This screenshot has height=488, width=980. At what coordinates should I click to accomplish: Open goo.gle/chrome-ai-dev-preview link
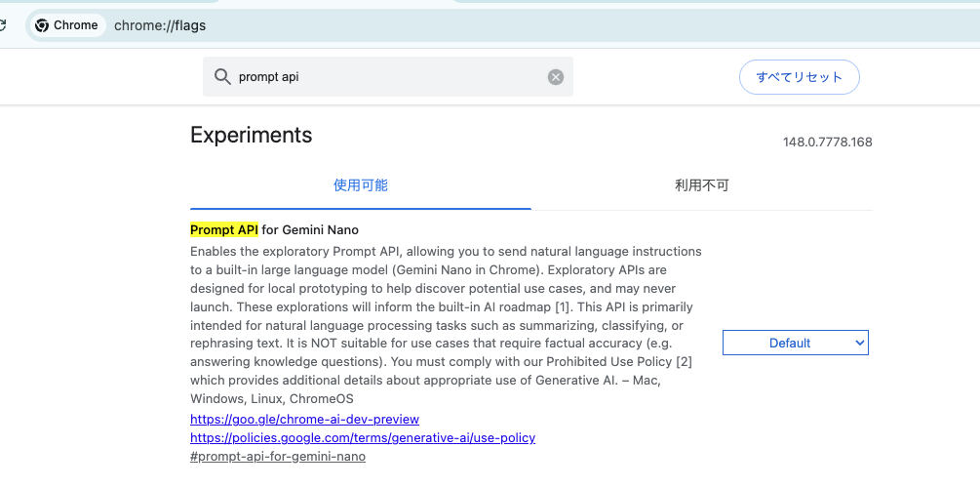point(304,419)
